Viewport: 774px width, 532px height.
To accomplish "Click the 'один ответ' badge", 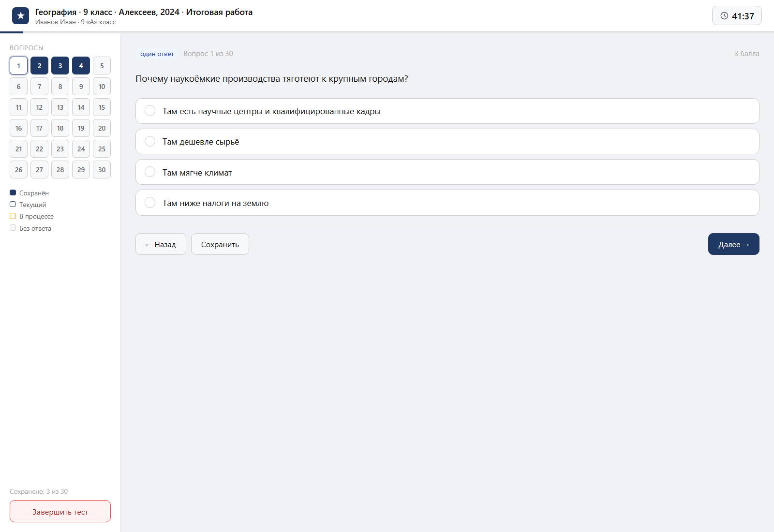I will (157, 54).
